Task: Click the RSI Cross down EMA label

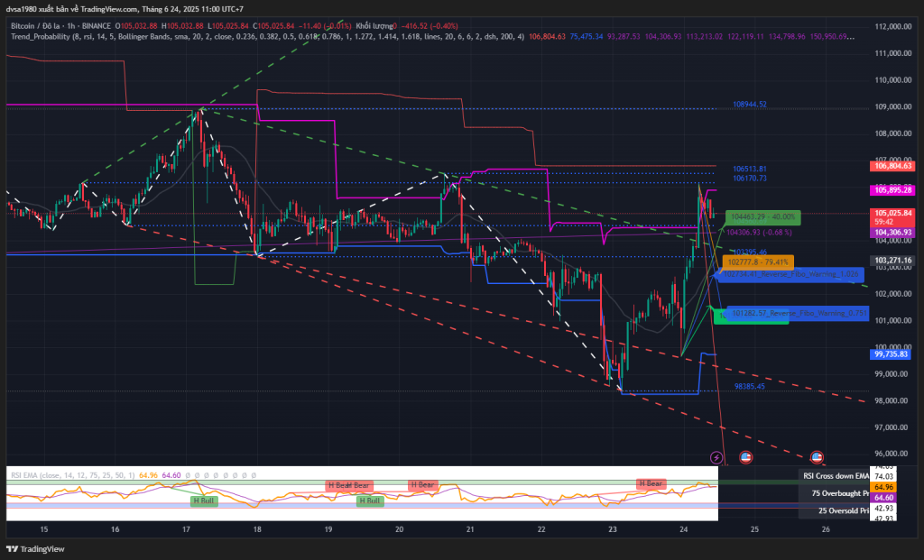Action: pyautogui.click(x=836, y=476)
